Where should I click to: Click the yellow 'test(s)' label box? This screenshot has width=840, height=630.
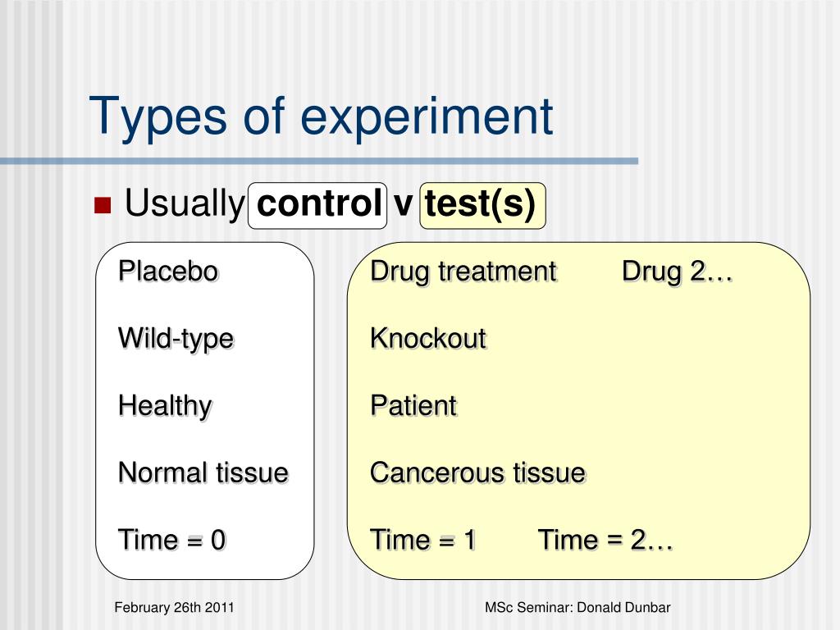point(482,206)
